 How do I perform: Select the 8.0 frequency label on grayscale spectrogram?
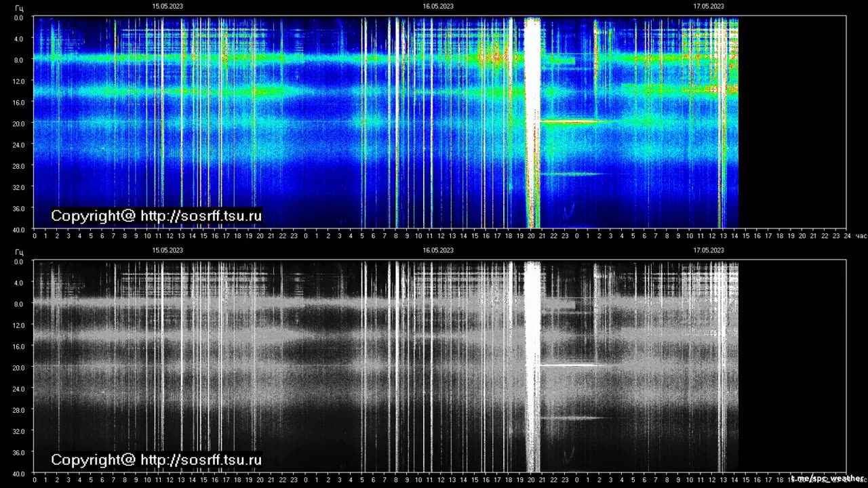(19, 304)
